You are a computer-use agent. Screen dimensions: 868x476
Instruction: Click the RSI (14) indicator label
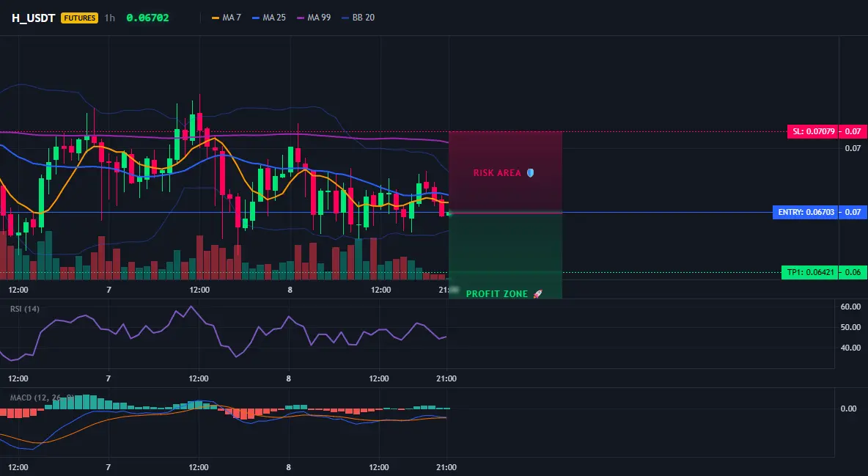[25, 309]
